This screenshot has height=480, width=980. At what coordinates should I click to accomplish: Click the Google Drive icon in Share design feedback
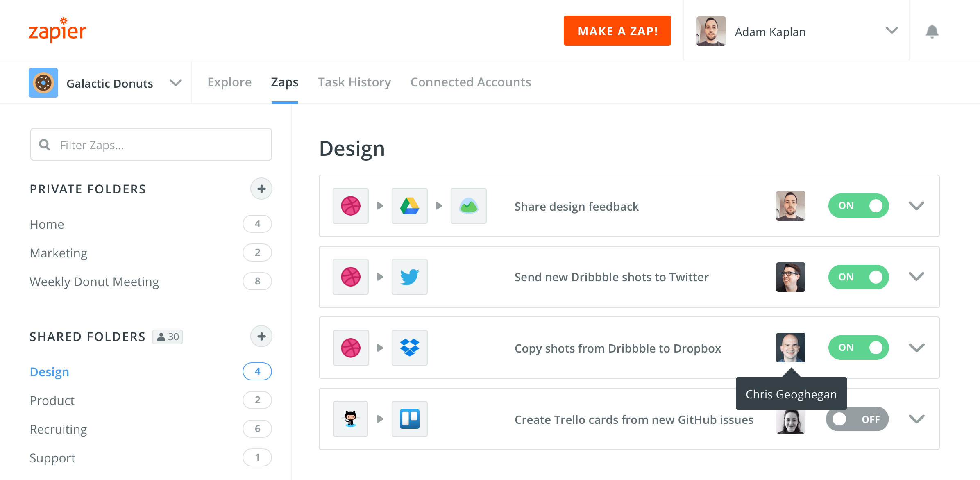coord(410,206)
